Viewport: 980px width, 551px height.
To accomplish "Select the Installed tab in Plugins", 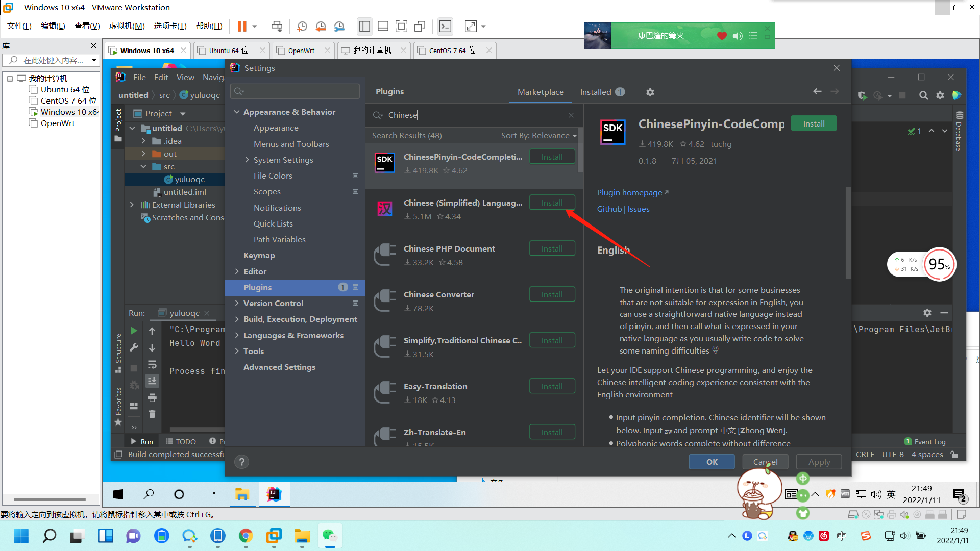I will (595, 92).
